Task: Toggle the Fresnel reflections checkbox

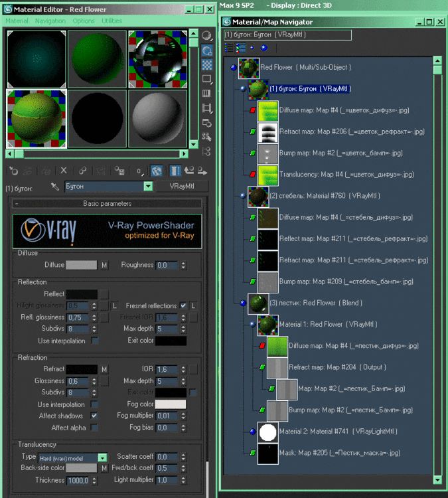Action: [x=183, y=305]
